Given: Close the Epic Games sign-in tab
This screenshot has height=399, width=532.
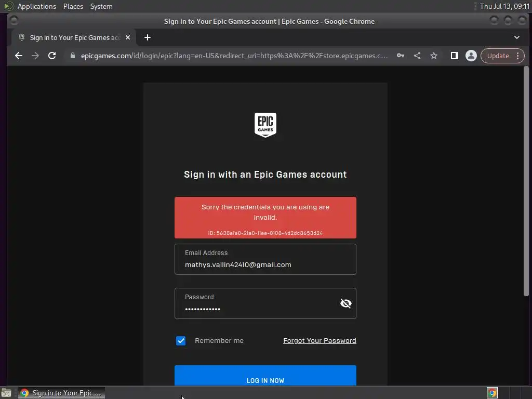Looking at the screenshot, I should tap(128, 37).
